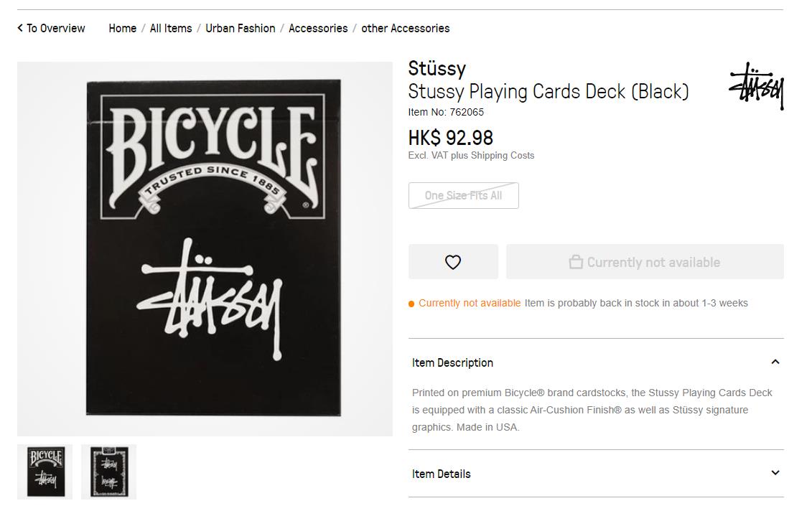Click the Stüssy brand name heading
The height and width of the screenshot is (511, 812).
(437, 68)
